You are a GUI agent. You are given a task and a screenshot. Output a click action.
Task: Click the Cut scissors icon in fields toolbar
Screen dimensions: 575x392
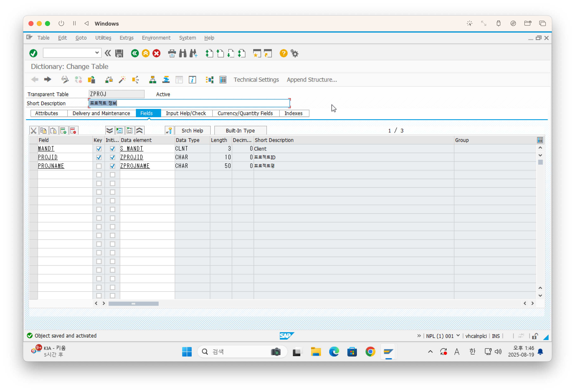click(x=34, y=131)
